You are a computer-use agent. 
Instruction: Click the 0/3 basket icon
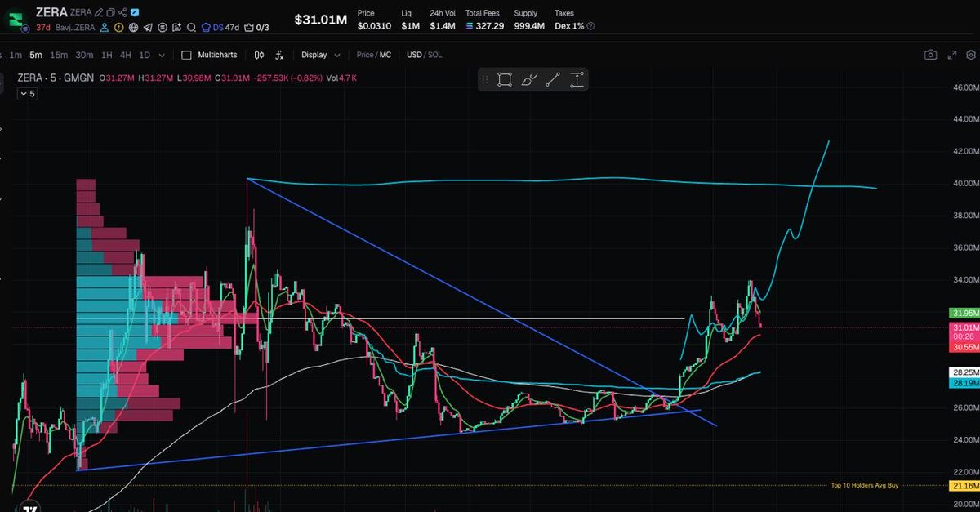pyautogui.click(x=257, y=28)
